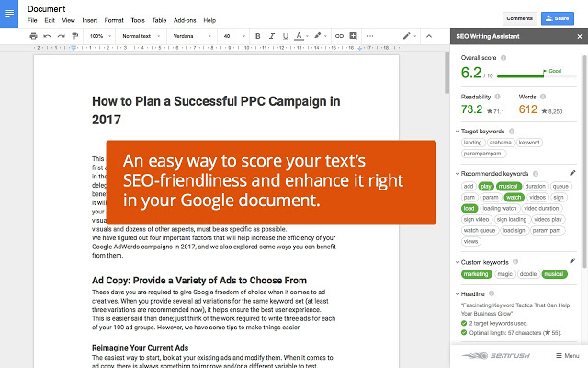Viewport: 588px width, 368px height.
Task: Click info icon beside Headline
Action: coord(492,293)
